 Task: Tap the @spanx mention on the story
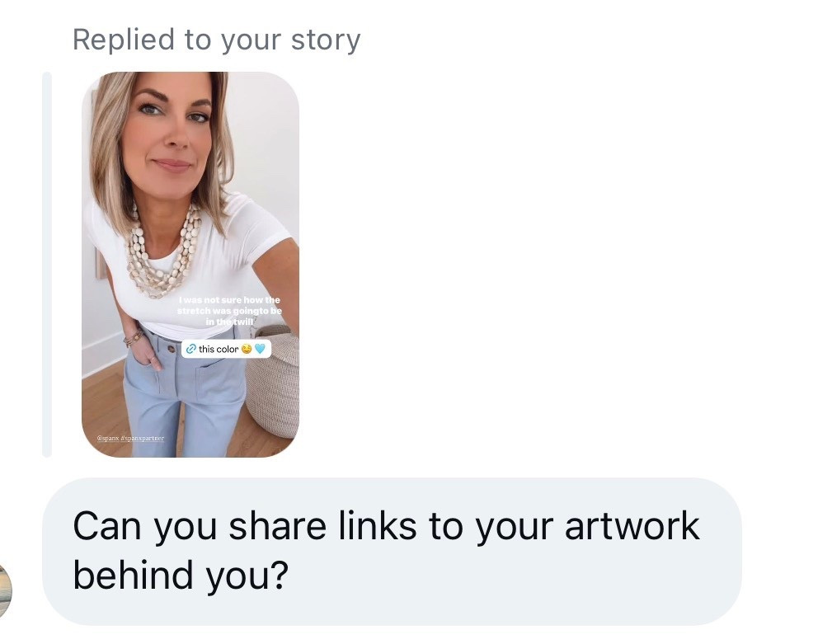tap(109, 438)
